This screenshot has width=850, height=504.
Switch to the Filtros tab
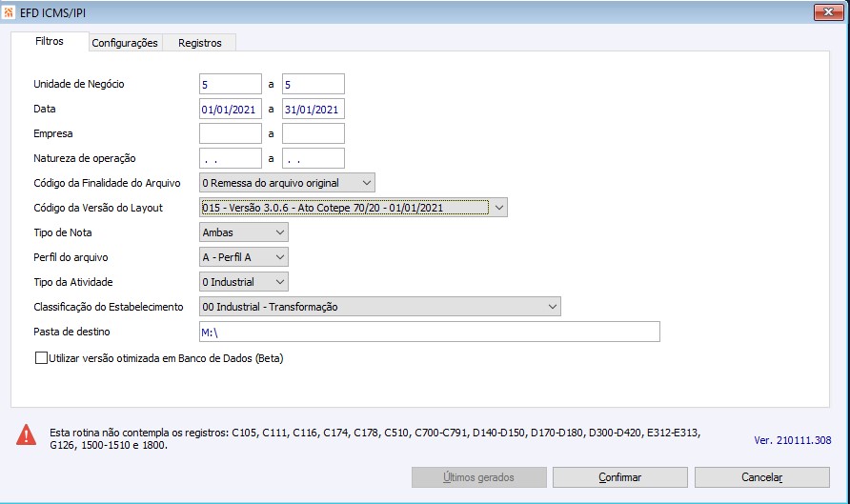(x=50, y=41)
